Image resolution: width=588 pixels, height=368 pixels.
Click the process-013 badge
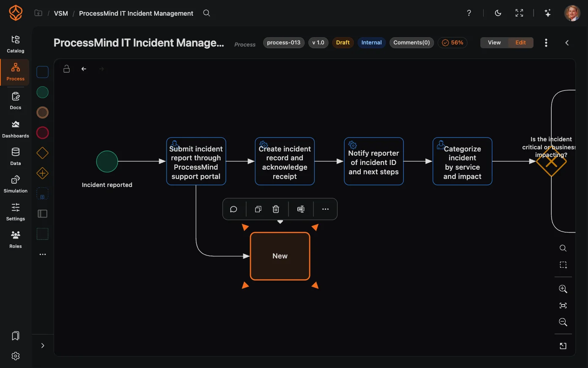[284, 43]
